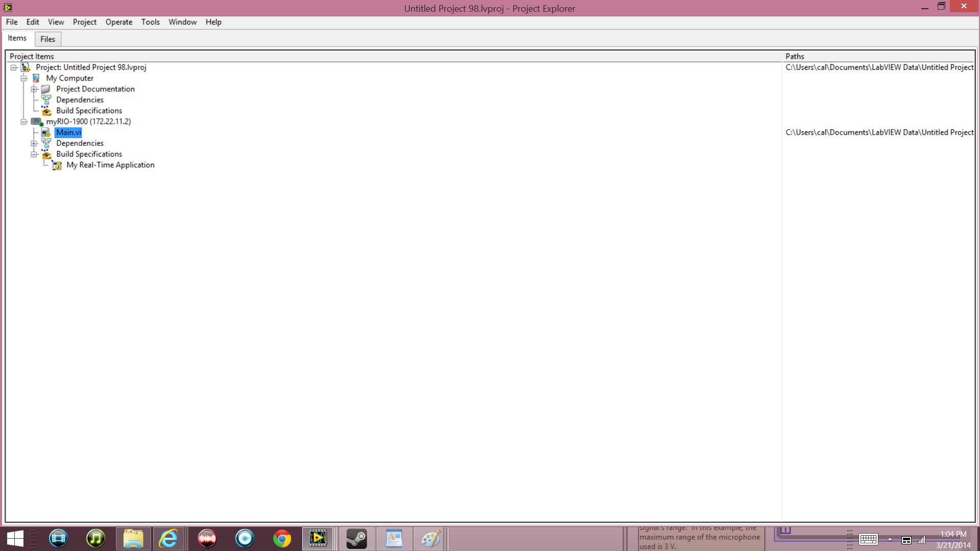
Task: Collapse the project root node
Action: pos(14,67)
